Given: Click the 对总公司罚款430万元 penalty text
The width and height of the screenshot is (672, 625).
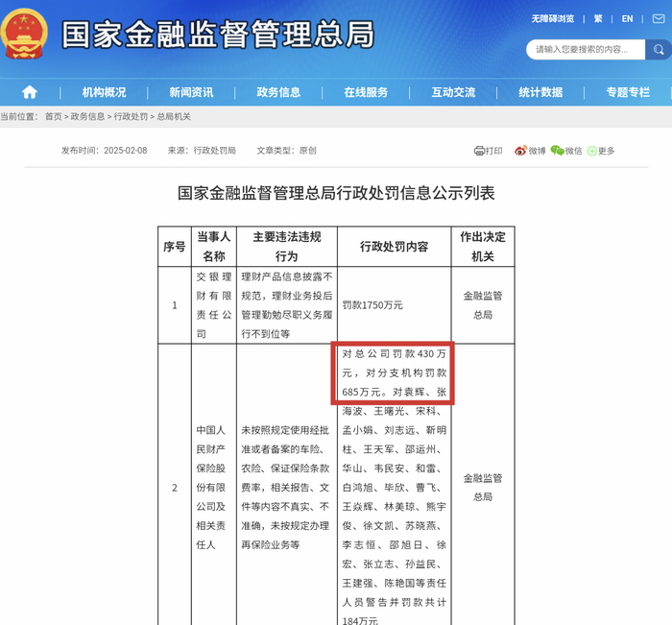Looking at the screenshot, I should tap(394, 363).
